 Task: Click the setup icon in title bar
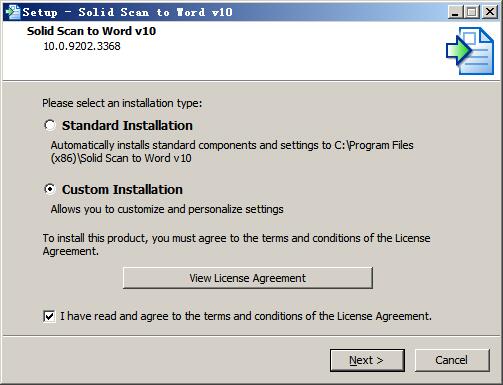coord(12,12)
